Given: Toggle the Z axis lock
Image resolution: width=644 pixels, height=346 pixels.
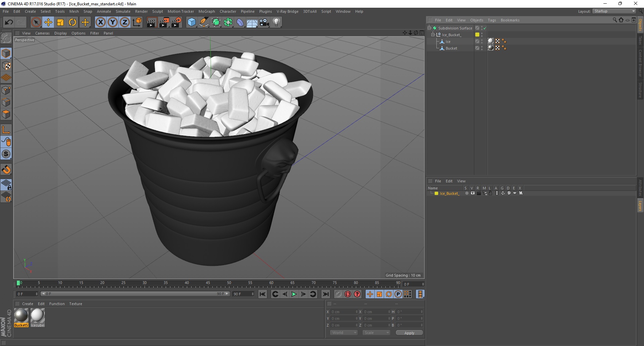Looking at the screenshot, I should point(125,22).
